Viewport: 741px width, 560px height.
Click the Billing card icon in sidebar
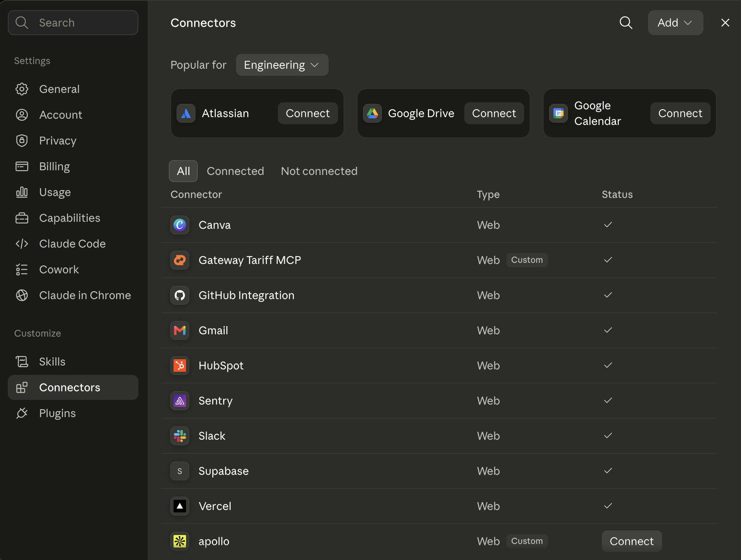(x=22, y=166)
